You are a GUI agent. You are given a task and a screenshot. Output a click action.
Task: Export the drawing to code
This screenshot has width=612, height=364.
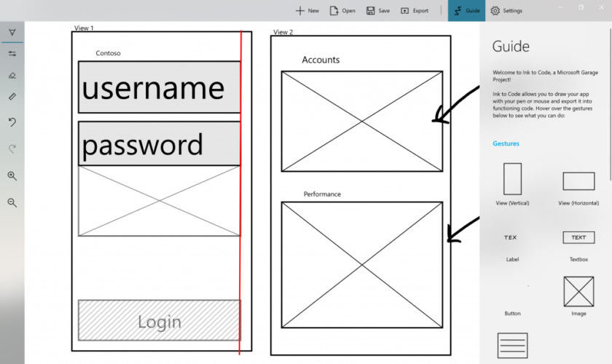[415, 11]
